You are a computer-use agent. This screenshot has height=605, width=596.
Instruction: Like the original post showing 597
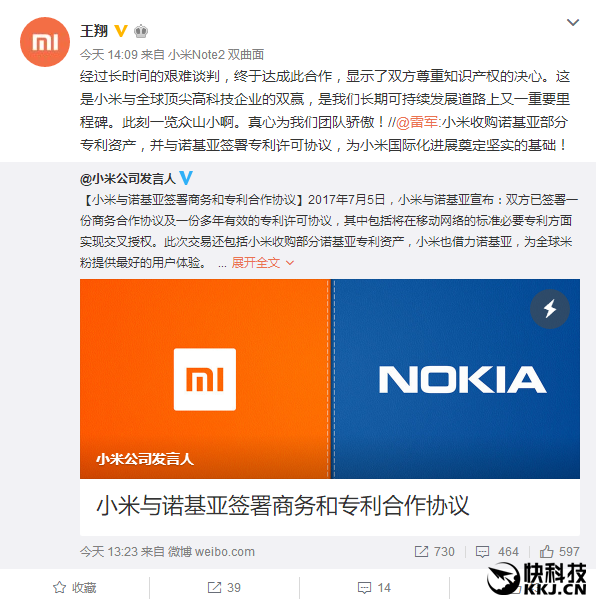[x=559, y=552]
